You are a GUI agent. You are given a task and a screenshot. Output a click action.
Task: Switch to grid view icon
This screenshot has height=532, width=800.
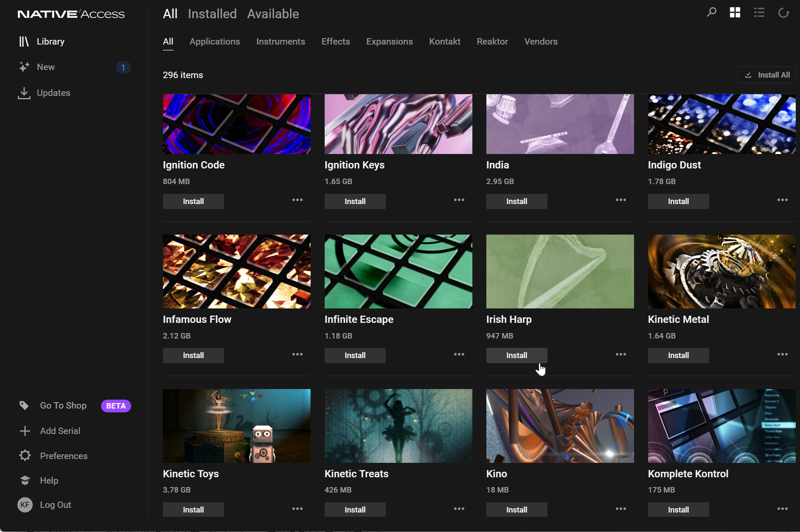click(x=735, y=12)
